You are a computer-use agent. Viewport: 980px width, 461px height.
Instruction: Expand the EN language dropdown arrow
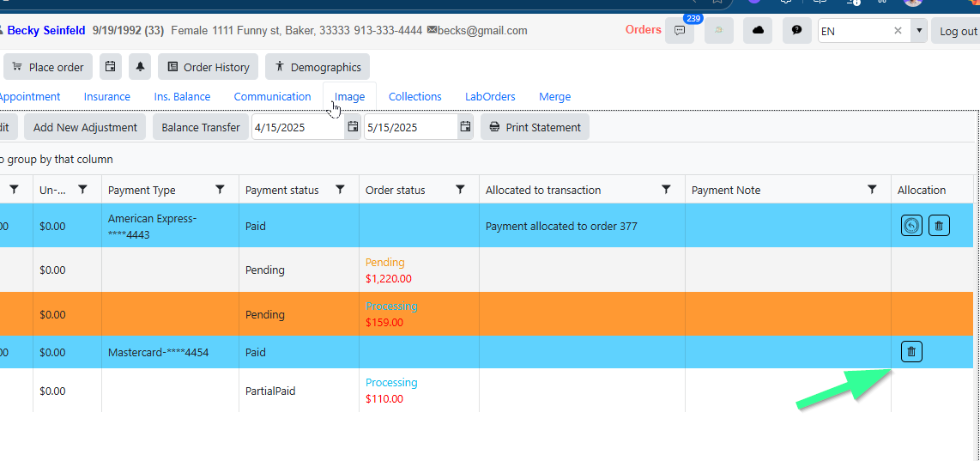(919, 31)
